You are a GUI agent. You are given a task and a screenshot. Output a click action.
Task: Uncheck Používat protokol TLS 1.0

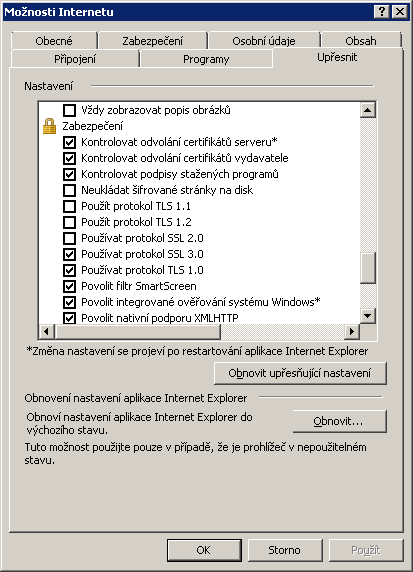(x=69, y=270)
